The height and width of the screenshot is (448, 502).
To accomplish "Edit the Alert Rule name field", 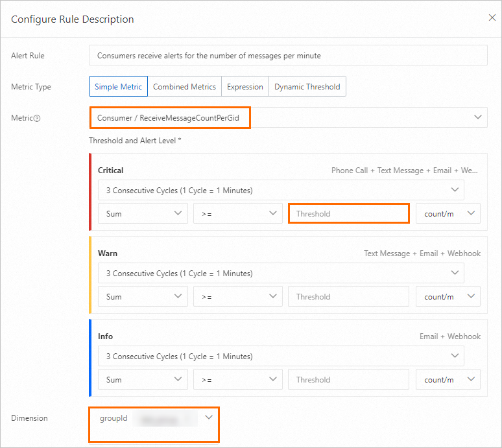I will tap(287, 56).
